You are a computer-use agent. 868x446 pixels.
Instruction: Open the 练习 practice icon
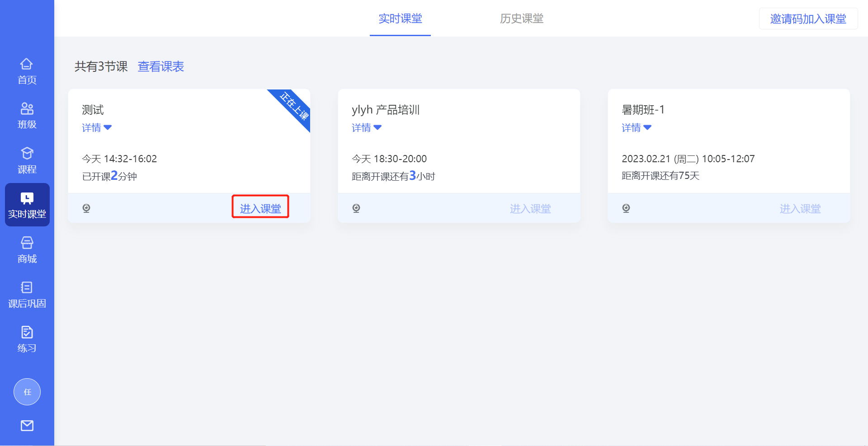[27, 338]
